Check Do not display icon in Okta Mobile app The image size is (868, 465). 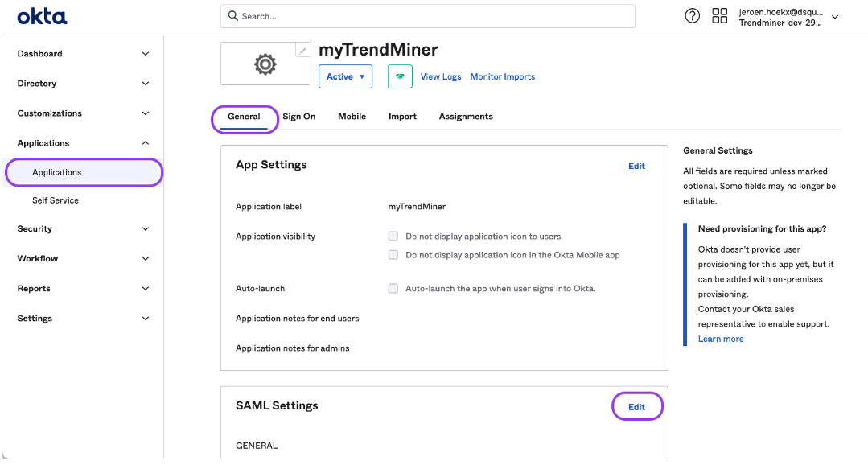[x=393, y=255]
